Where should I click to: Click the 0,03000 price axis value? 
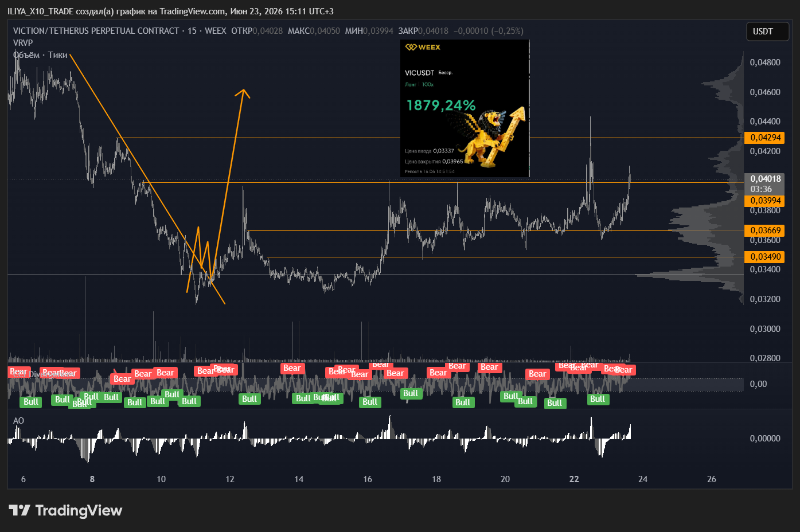pyautogui.click(x=765, y=329)
